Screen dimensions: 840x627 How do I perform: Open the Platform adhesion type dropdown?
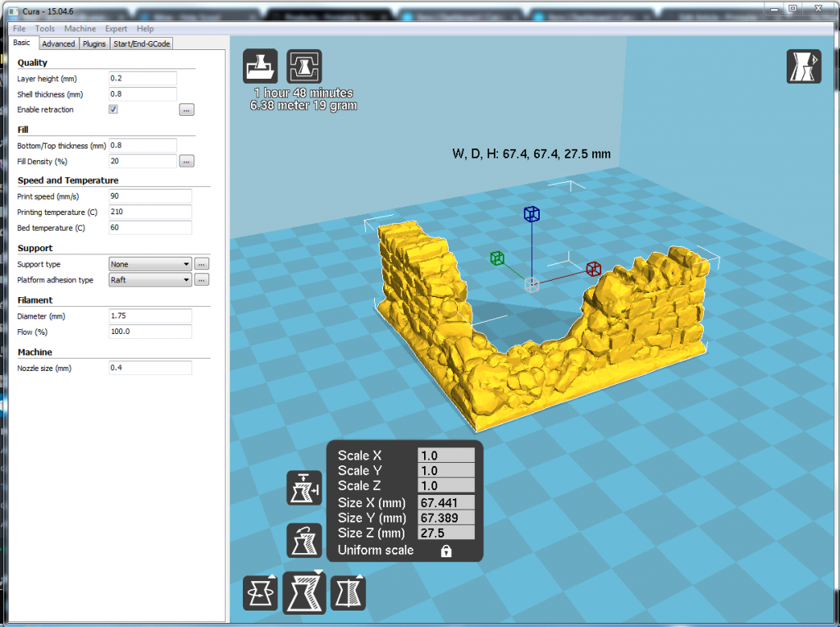[150, 280]
